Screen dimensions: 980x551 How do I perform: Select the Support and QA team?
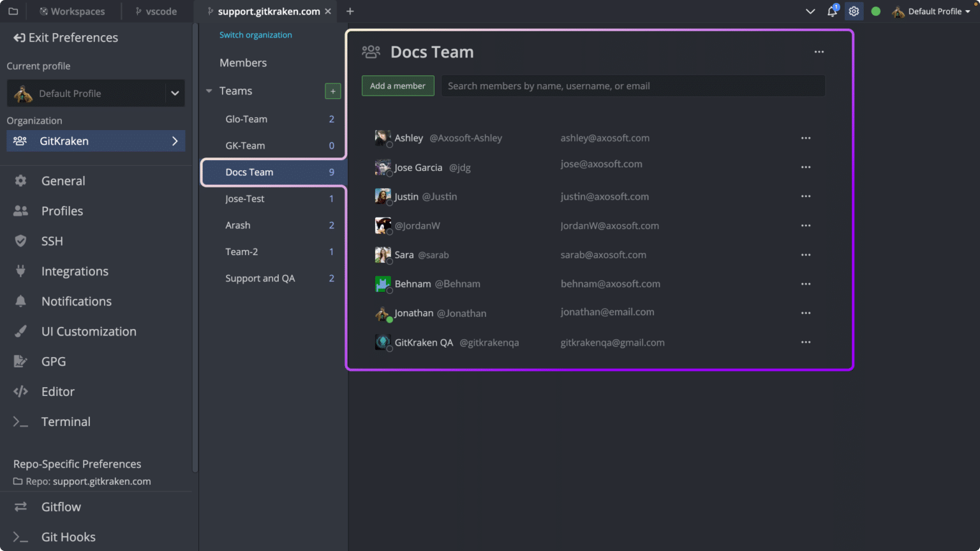coord(260,278)
